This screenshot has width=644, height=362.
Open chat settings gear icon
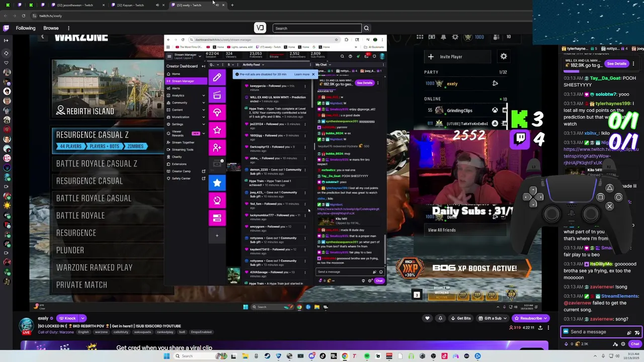[x=623, y=344]
